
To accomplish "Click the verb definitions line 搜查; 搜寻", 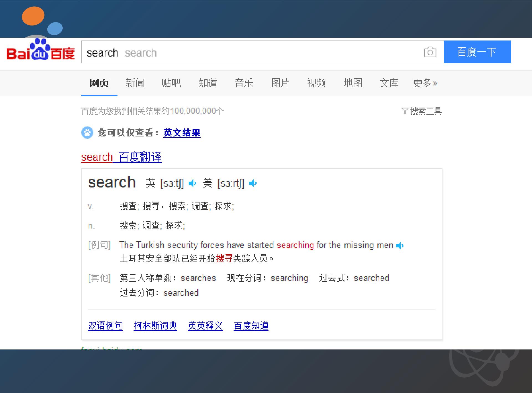I will click(x=177, y=206).
